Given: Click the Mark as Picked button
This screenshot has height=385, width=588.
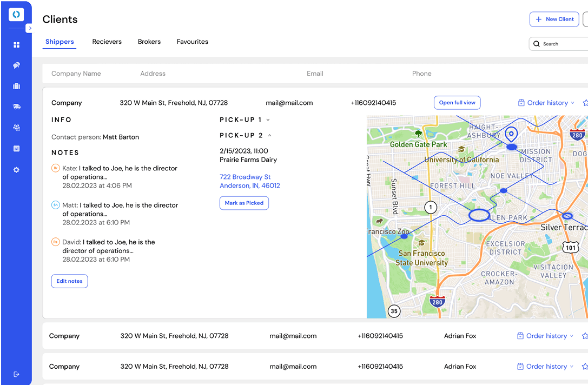Looking at the screenshot, I should [x=244, y=203].
